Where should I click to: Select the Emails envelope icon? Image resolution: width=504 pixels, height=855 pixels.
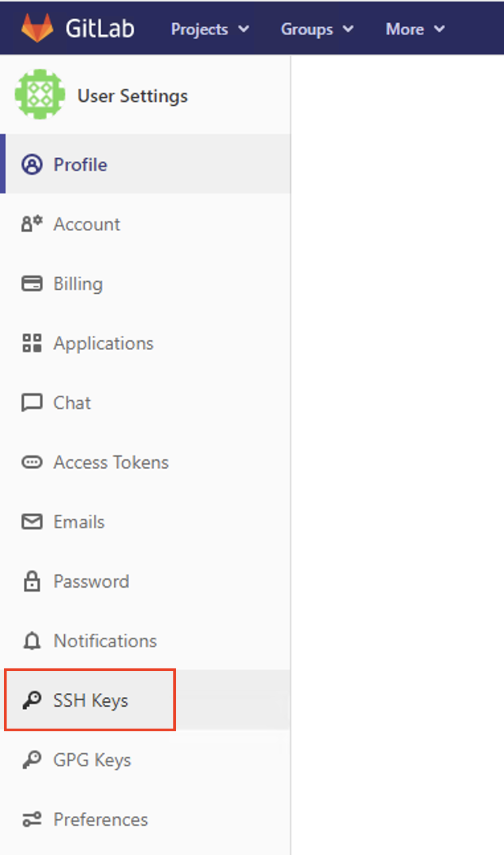(x=31, y=521)
